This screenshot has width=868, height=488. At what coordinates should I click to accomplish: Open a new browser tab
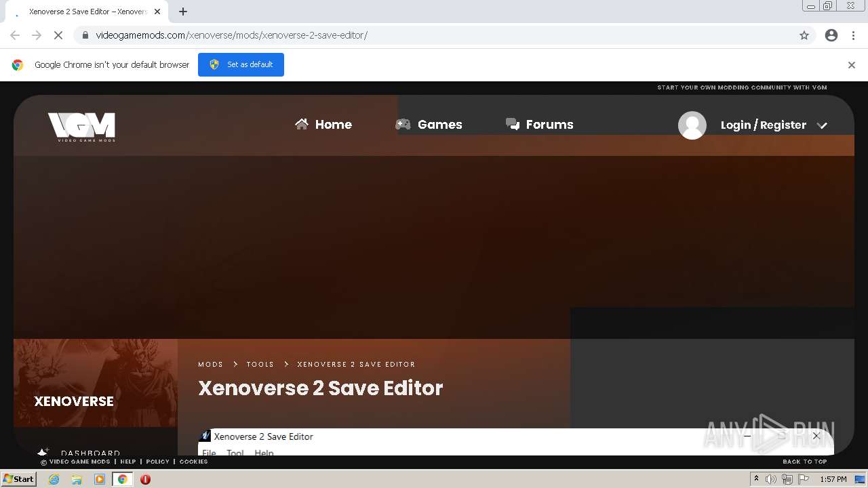[x=183, y=12]
